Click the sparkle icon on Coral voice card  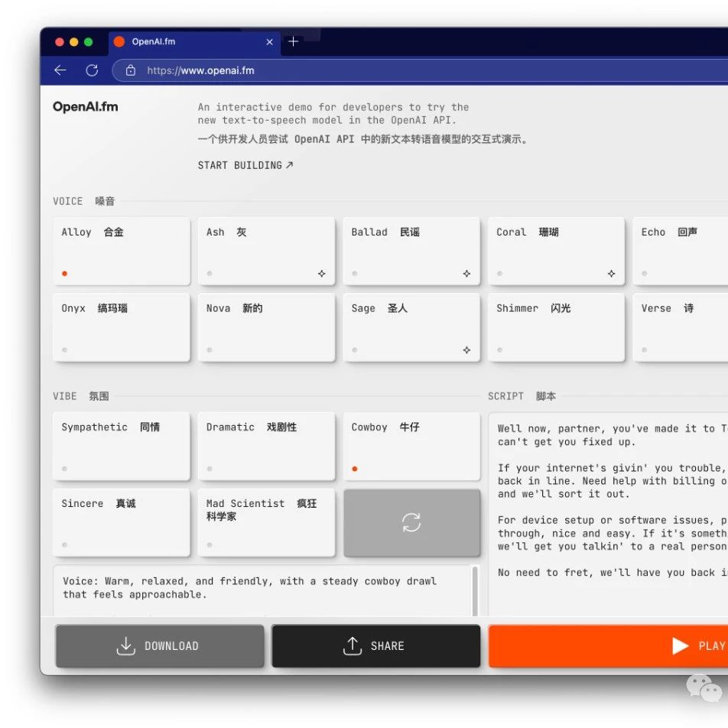pos(612,274)
